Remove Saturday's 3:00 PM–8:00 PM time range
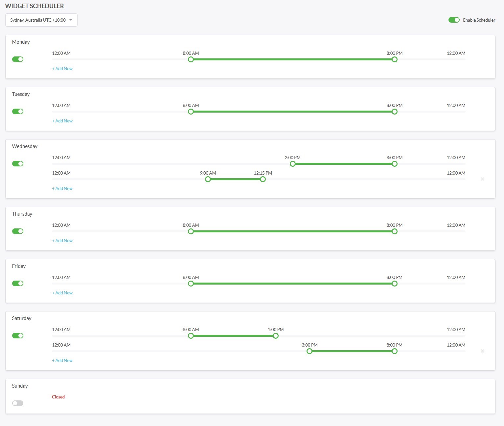The image size is (504, 426). click(482, 351)
